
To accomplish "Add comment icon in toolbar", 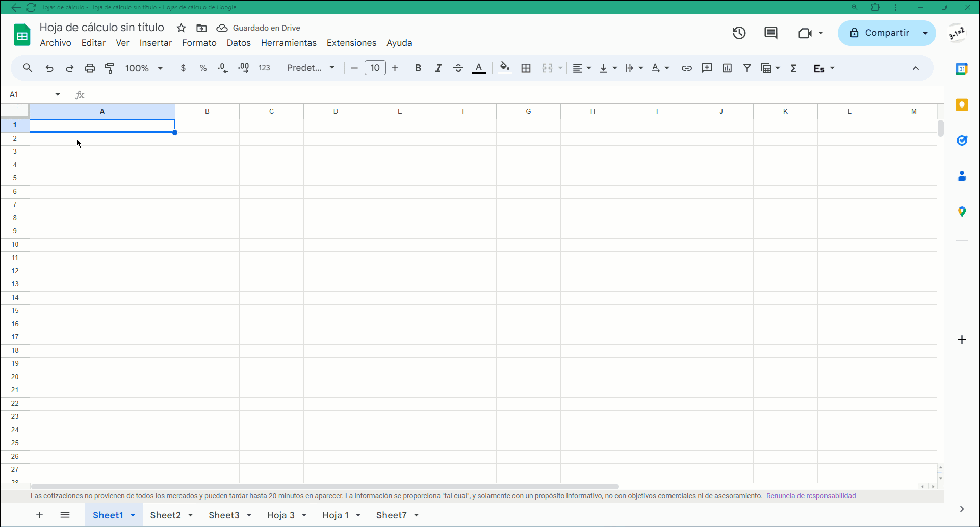I will (707, 68).
